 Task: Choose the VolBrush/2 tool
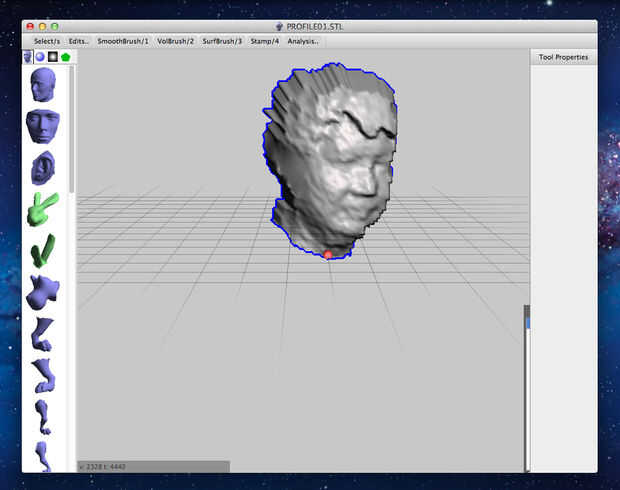coord(176,41)
